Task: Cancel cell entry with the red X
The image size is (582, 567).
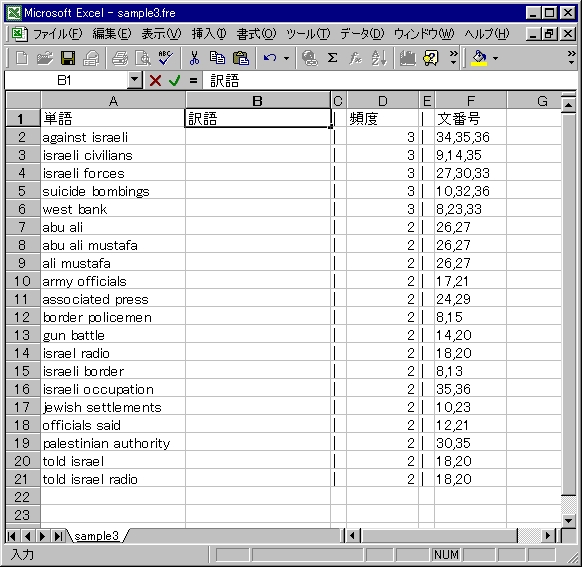Action: 155,80
